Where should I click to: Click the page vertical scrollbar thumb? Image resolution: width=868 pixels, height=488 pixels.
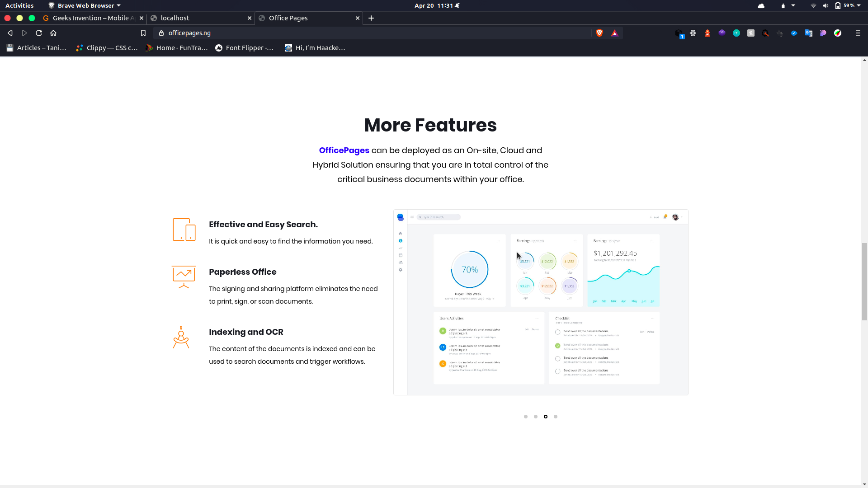pyautogui.click(x=864, y=282)
